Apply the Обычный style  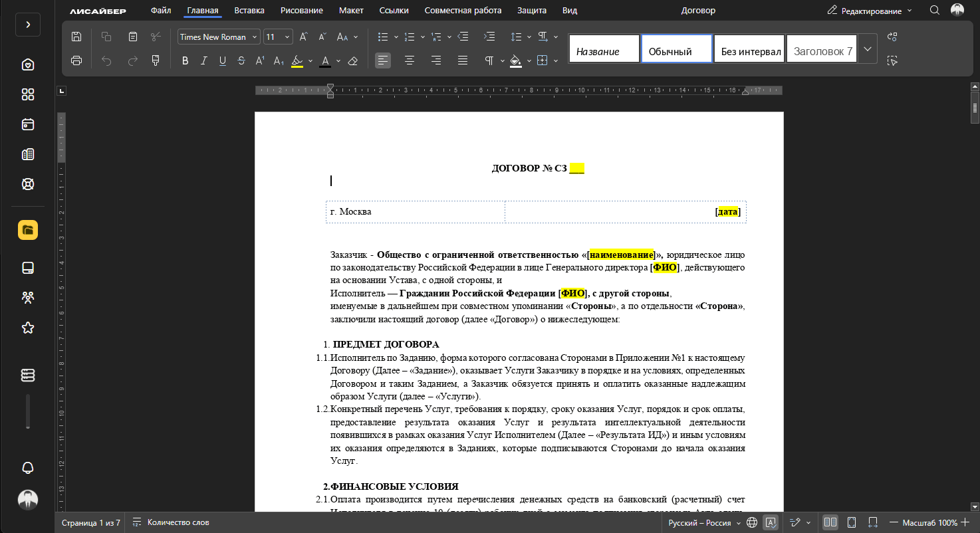pyautogui.click(x=677, y=49)
